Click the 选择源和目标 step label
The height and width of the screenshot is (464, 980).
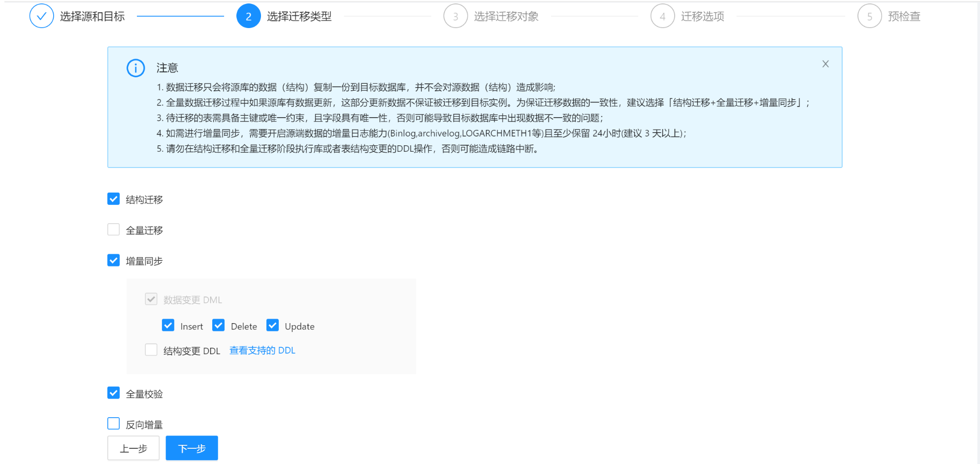(93, 16)
